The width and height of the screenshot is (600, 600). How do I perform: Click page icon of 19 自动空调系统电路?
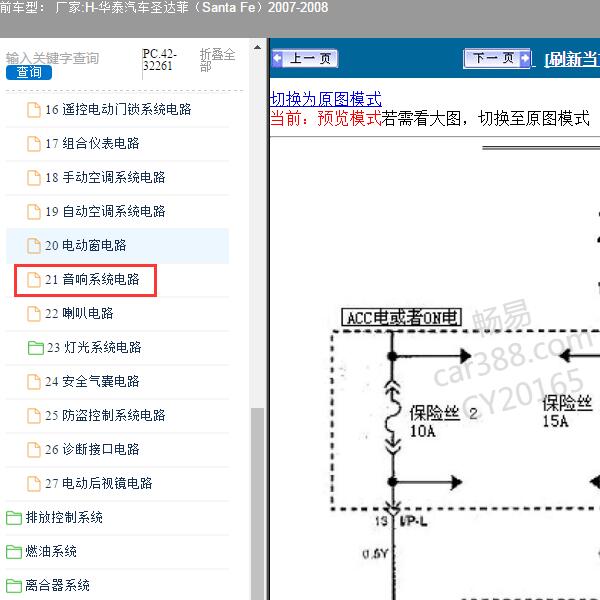click(x=34, y=212)
